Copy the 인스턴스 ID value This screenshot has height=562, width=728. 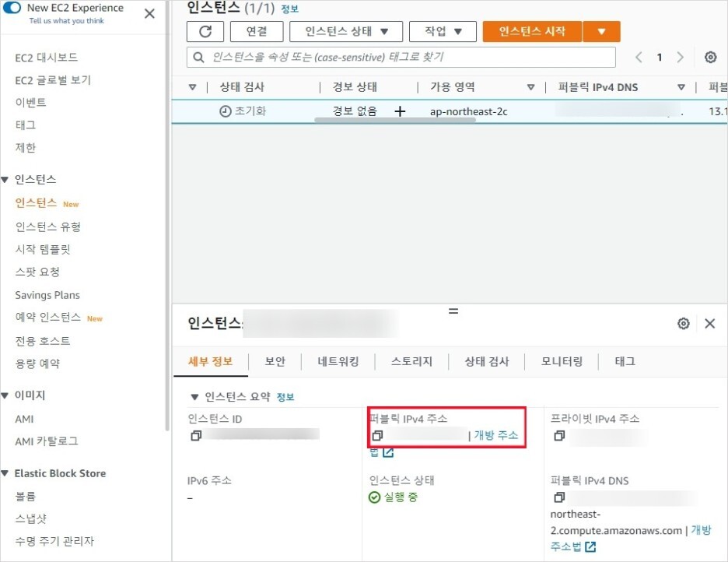click(x=196, y=436)
